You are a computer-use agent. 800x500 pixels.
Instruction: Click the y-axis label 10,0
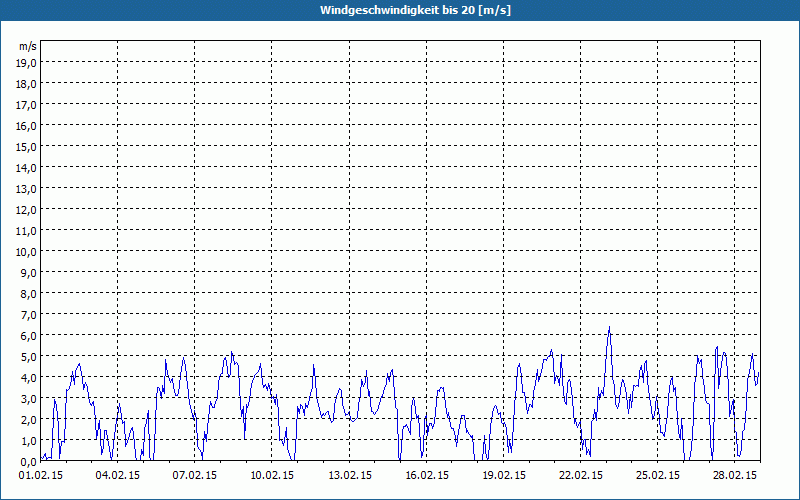[x=28, y=252]
